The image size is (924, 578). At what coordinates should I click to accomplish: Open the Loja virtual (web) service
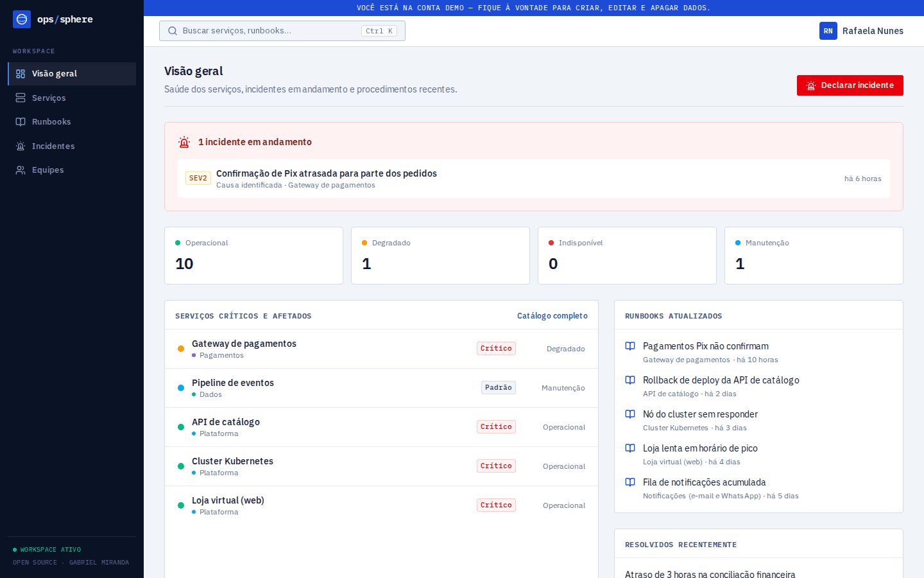(381, 505)
